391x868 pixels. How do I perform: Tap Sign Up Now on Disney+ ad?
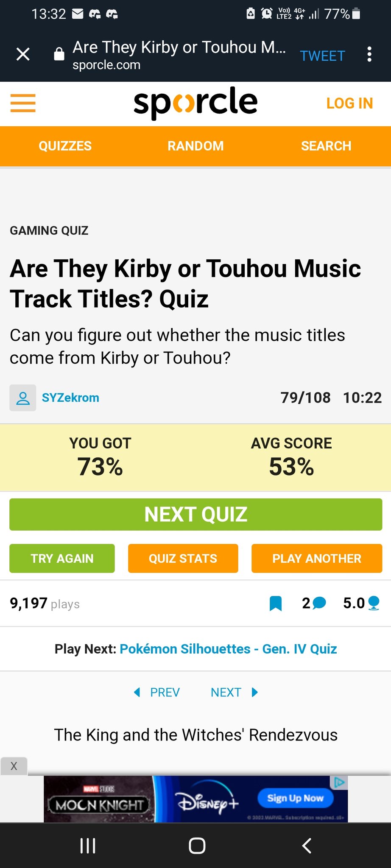click(295, 798)
